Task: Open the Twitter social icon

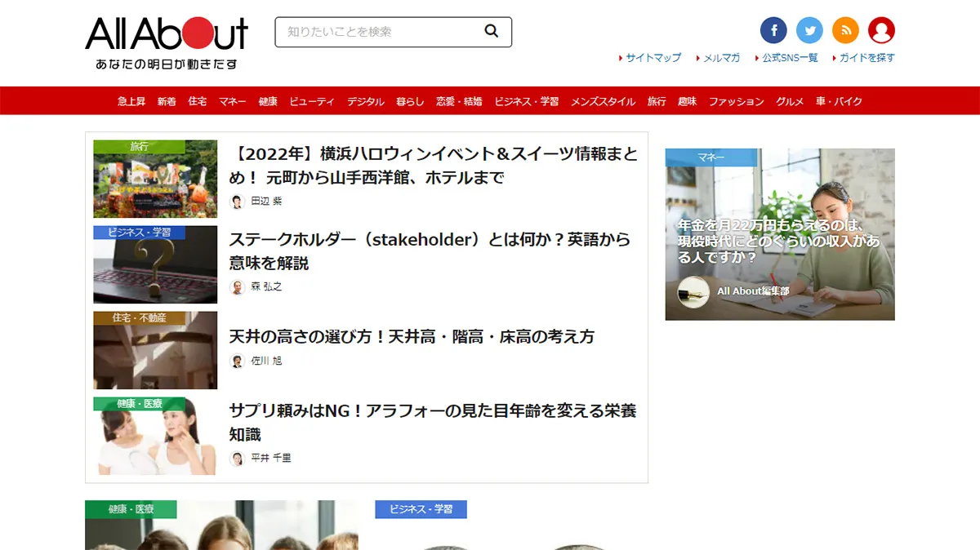Action: (x=809, y=31)
